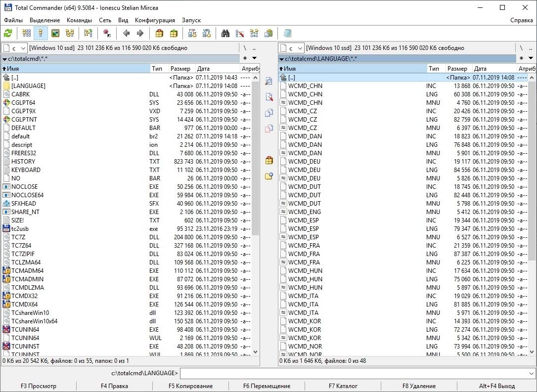Click right path LANGUAGE arrow
The height and width of the screenshot is (392, 537).
[281, 59]
